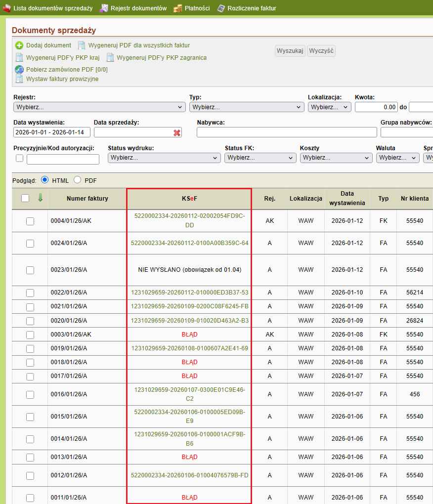Image resolution: width=433 pixels, height=504 pixels.
Task: Select the PDF preview radio button
Action: tap(77, 180)
